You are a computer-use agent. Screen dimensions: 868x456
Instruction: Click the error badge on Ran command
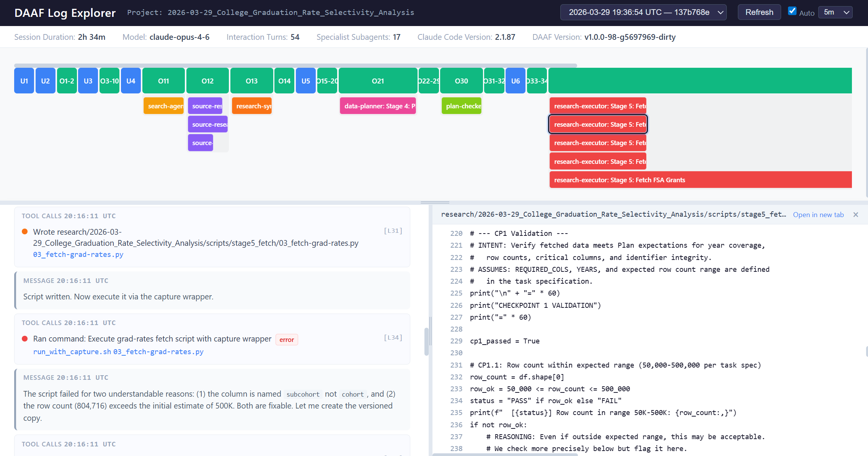coord(287,340)
